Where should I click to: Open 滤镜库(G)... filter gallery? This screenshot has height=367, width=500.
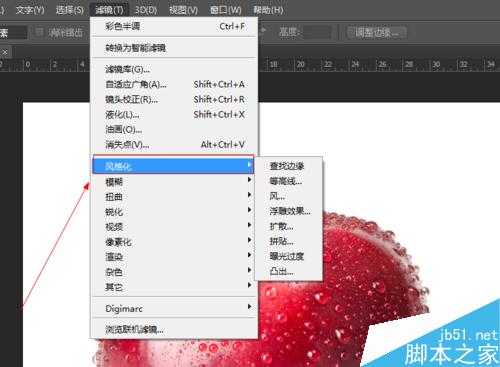(174, 69)
